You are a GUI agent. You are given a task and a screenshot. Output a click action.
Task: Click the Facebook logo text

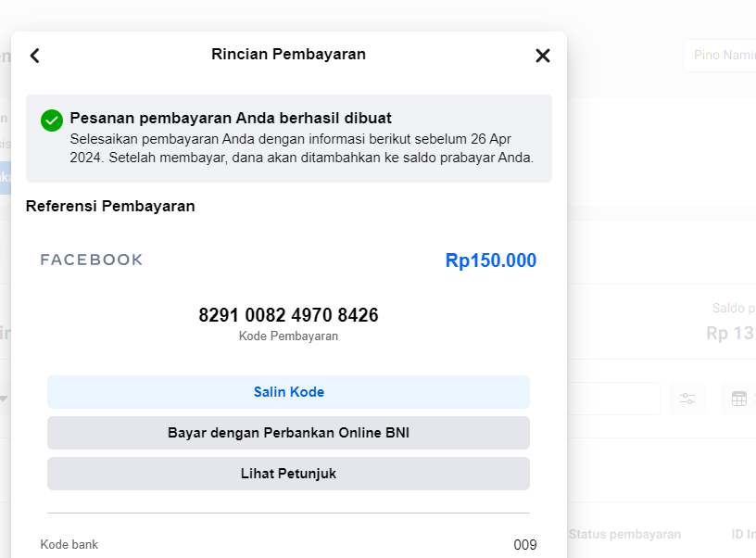point(92,260)
